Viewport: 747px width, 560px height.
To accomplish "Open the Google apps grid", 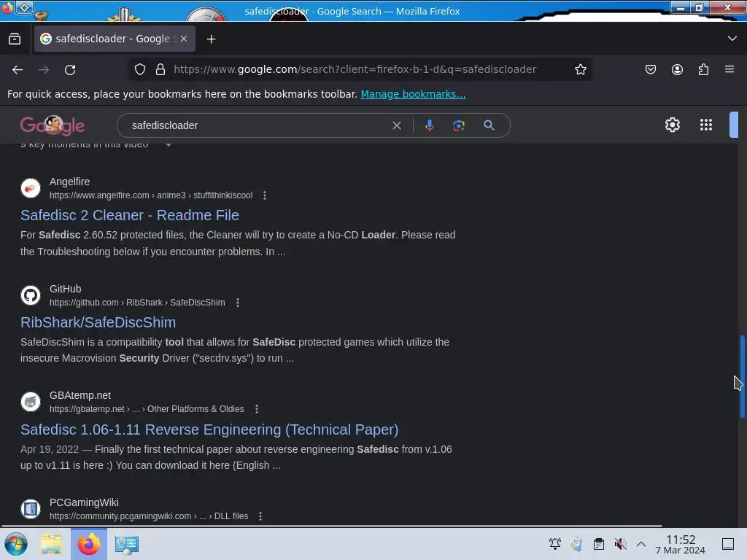I will [x=706, y=125].
